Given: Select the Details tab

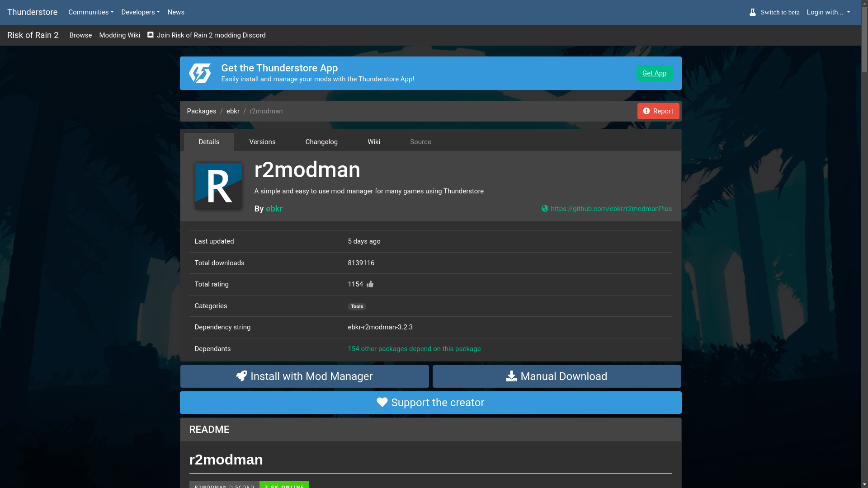Looking at the screenshot, I should click(x=209, y=142).
